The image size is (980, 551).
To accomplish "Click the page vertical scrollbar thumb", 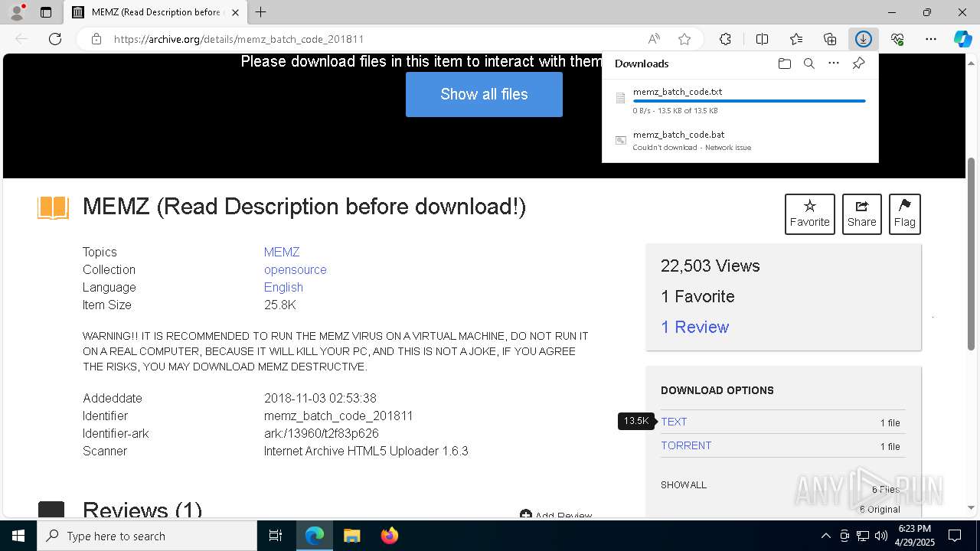I will pyautogui.click(x=972, y=254).
